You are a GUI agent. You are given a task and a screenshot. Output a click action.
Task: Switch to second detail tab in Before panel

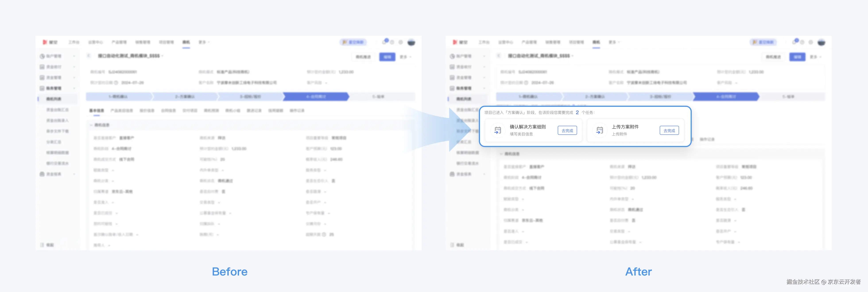click(122, 111)
